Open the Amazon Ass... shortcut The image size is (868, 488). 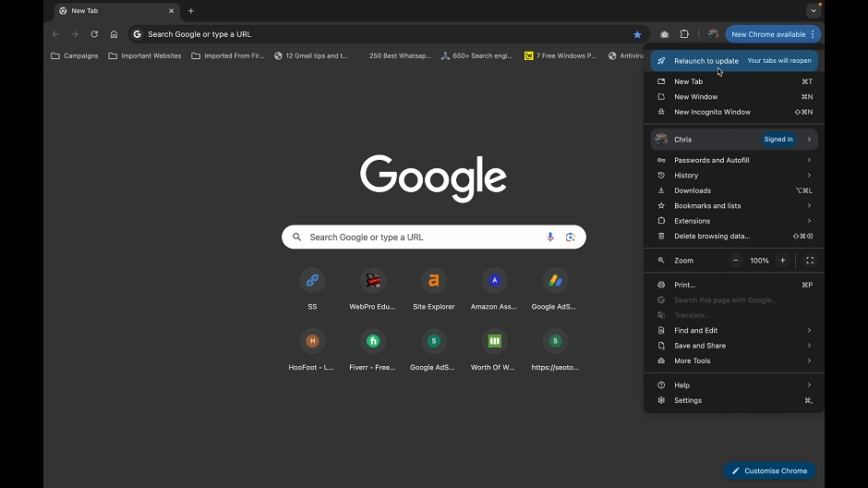[494, 289]
